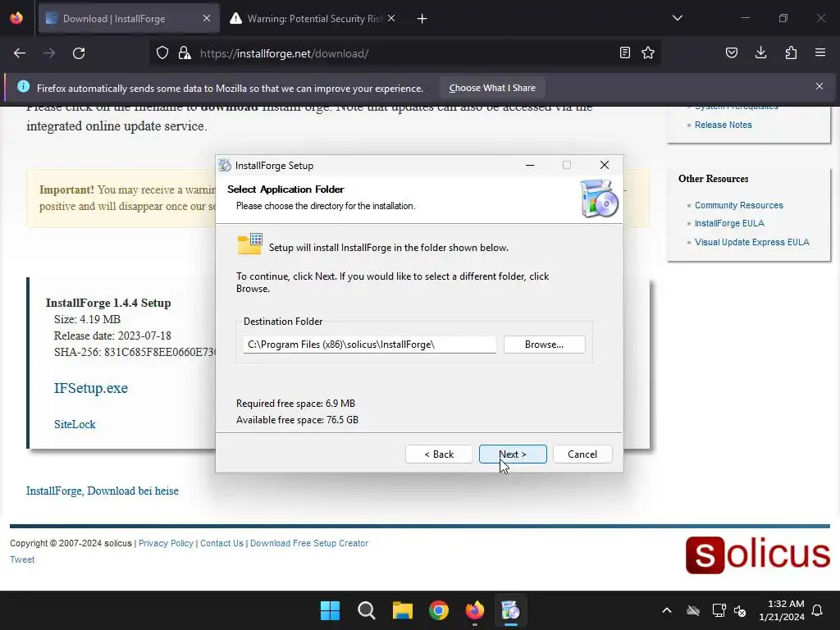840x630 pixels.
Task: Click Firefox icon in taskbar
Action: click(475, 610)
